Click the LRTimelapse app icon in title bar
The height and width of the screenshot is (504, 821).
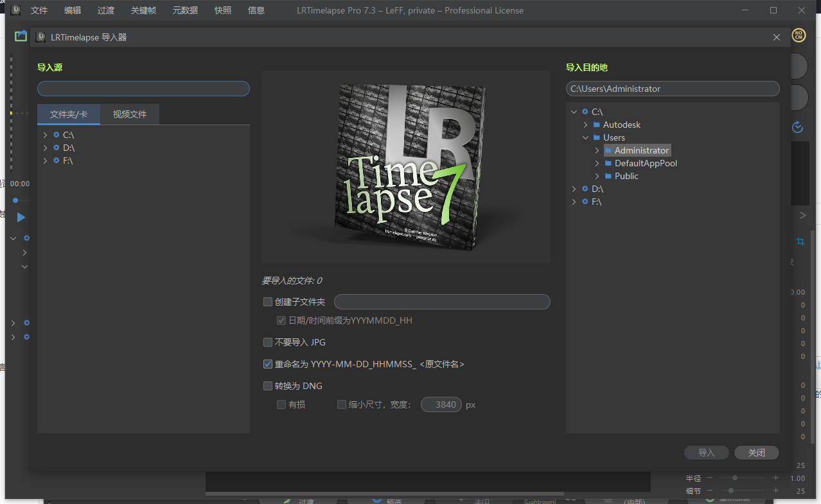(15, 10)
